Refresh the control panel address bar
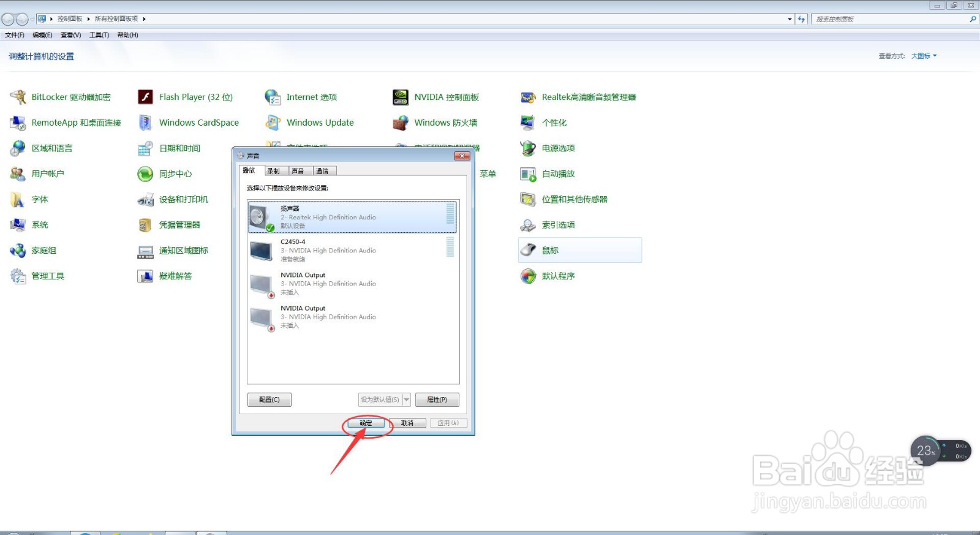 [x=801, y=19]
